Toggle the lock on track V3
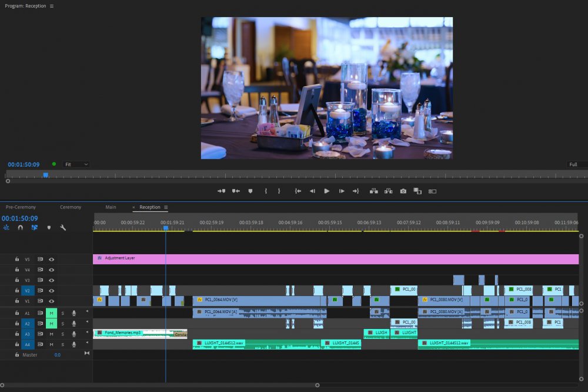This screenshot has height=392, width=588. click(17, 280)
